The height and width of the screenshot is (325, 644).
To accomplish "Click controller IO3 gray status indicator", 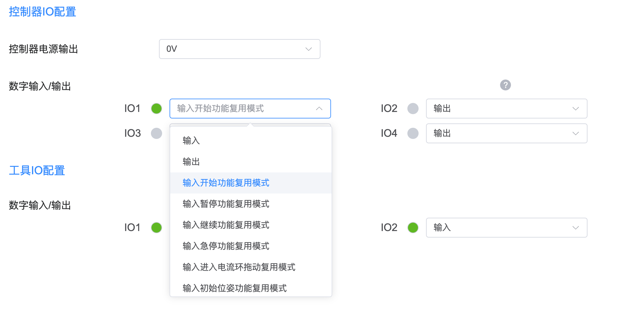I will point(156,133).
